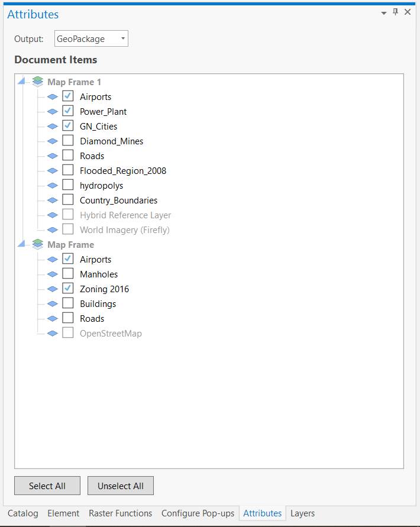Select the Hybrid Reference Layer row text

(125, 215)
